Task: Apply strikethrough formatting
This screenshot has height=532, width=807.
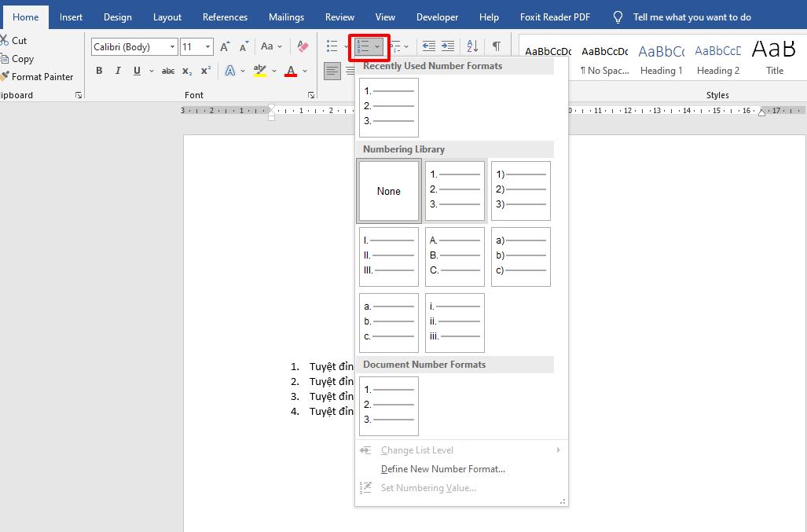Action: click(167, 72)
